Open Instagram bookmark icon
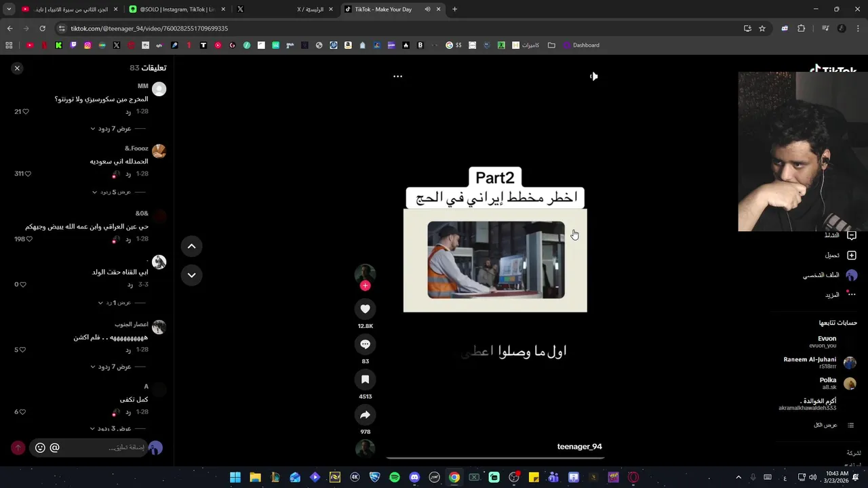This screenshot has width=868, height=488. [x=87, y=45]
